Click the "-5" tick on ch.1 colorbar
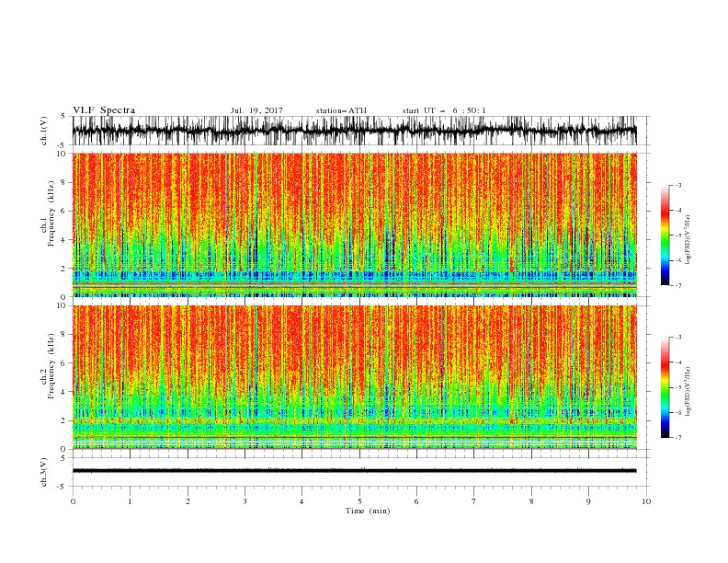 (x=678, y=236)
